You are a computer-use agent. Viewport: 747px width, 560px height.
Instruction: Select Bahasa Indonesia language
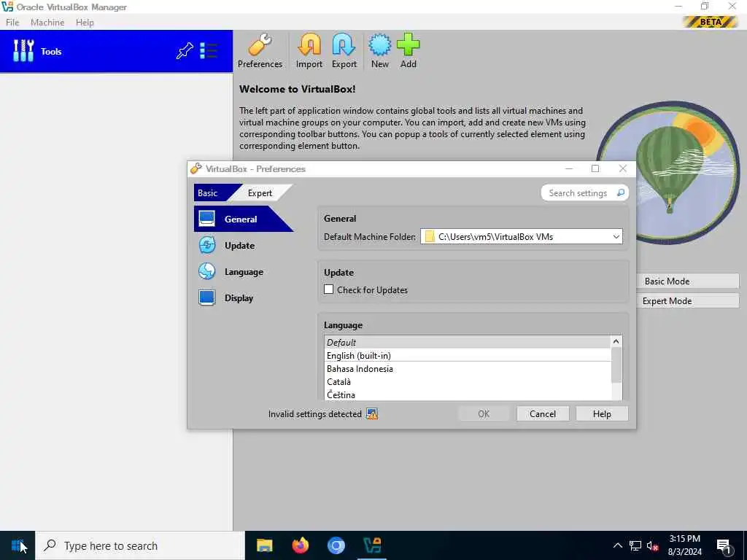tap(468, 368)
